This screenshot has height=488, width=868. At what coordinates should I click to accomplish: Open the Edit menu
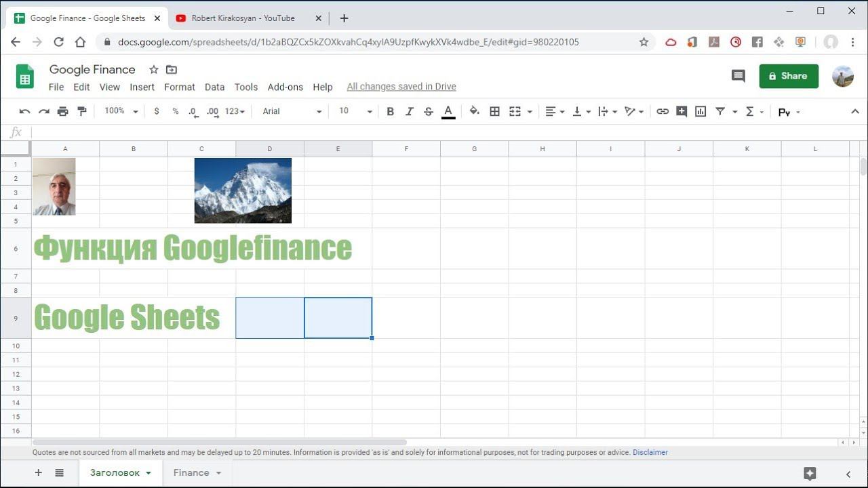(x=81, y=87)
